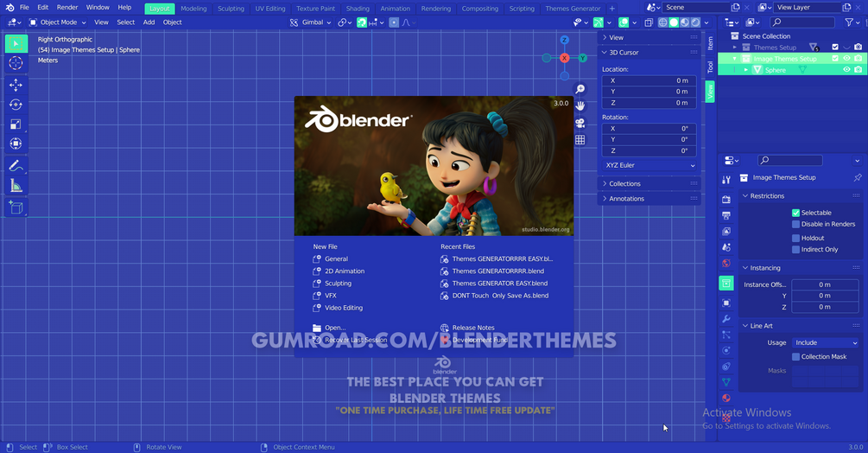The image size is (868, 453).
Task: Select the Select Box tool
Action: click(16, 44)
